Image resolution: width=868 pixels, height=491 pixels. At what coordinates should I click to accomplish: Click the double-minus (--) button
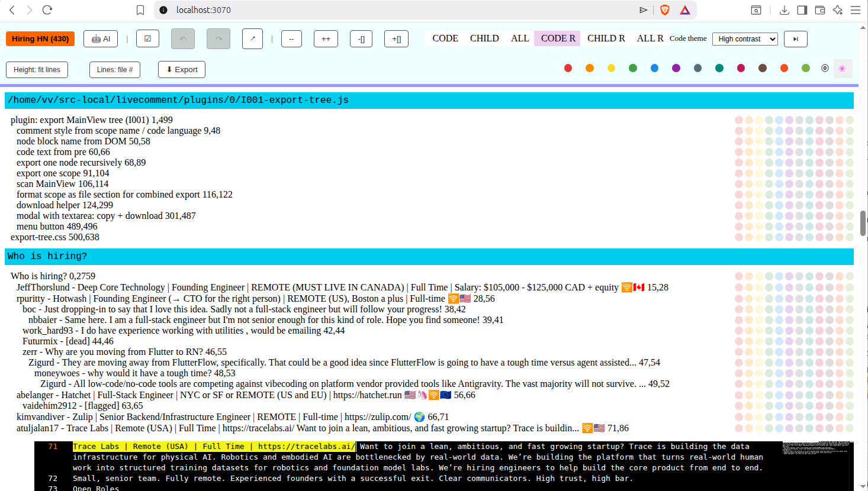click(x=291, y=39)
